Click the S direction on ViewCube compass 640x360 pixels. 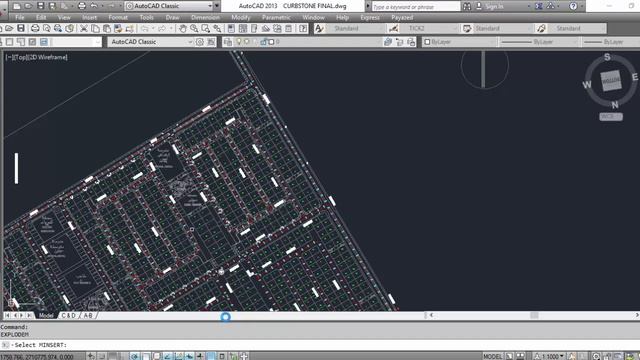pyautogui.click(x=607, y=57)
